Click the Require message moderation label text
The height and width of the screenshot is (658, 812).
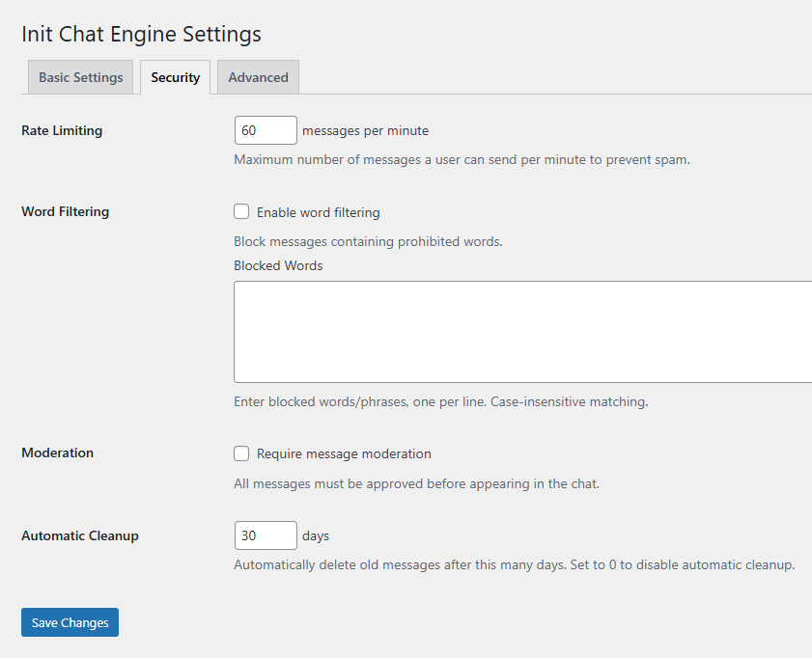tap(343, 452)
